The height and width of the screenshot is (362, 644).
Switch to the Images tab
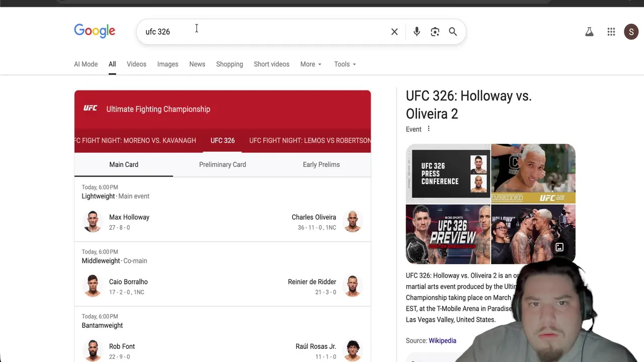tap(168, 64)
